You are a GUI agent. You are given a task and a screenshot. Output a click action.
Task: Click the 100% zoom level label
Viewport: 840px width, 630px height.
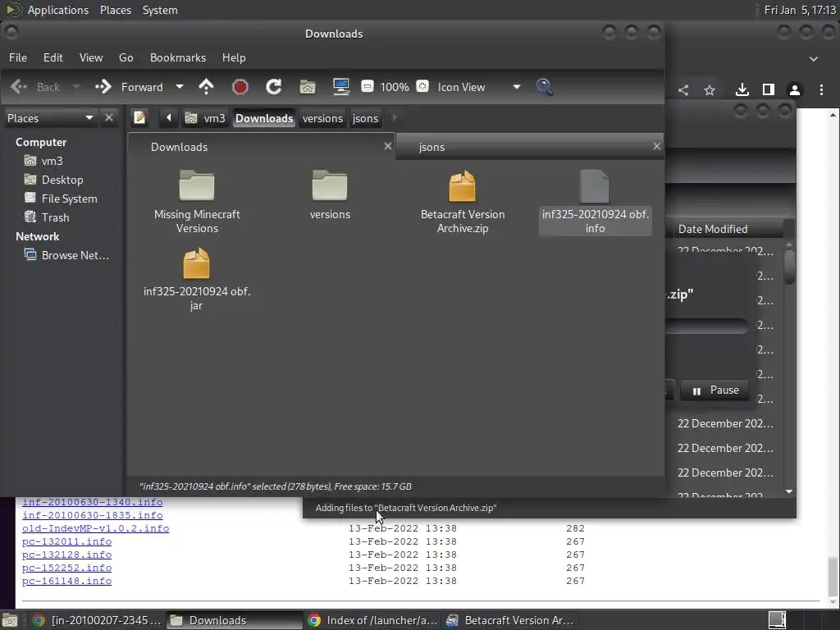point(395,87)
